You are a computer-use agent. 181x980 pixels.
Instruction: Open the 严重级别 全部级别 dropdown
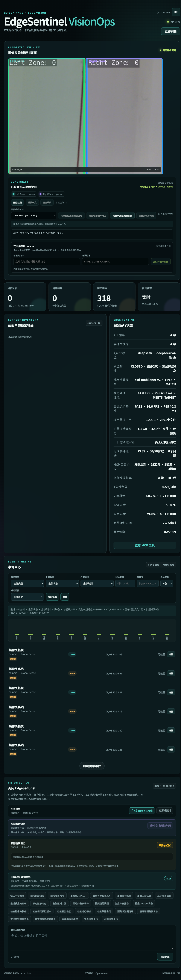coord(97,583)
